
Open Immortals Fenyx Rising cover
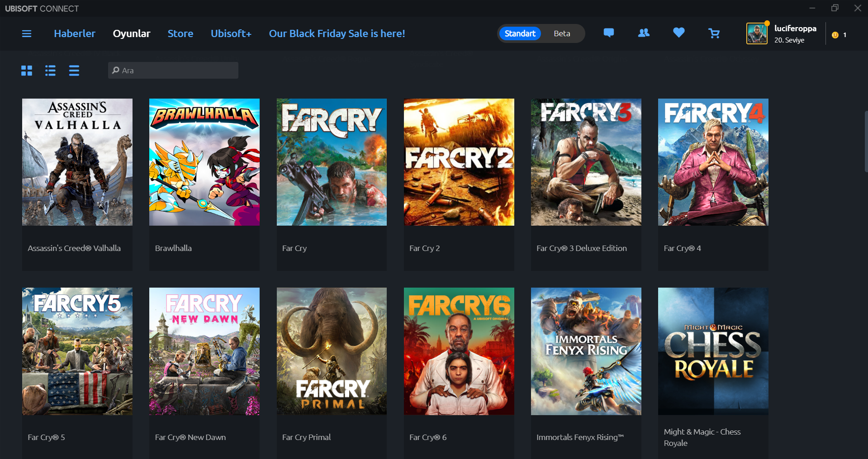tap(586, 351)
